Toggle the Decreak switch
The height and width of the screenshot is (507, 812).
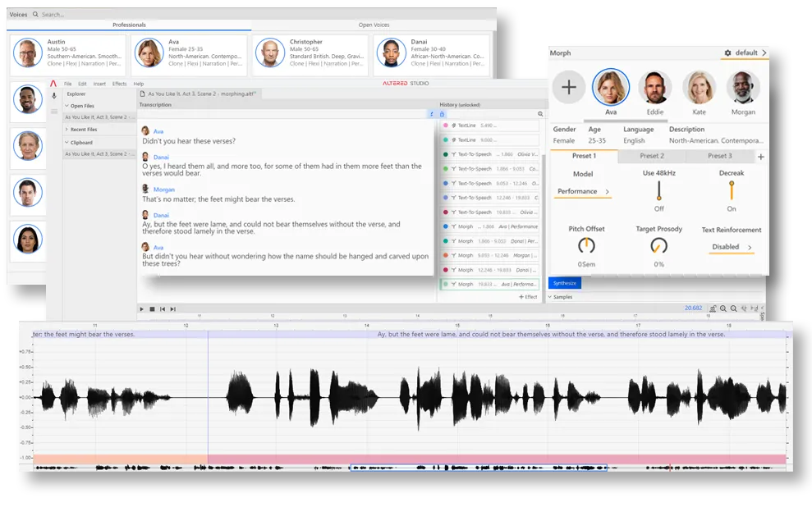(x=732, y=190)
